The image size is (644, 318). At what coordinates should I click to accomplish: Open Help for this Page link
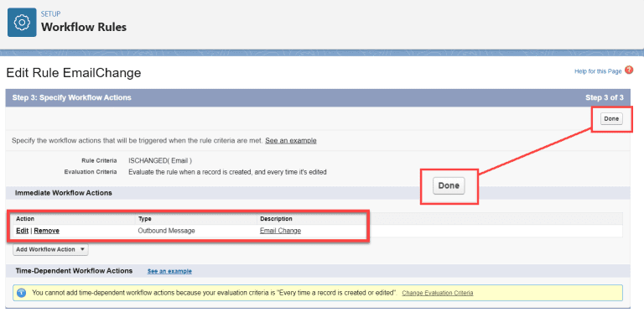(598, 71)
